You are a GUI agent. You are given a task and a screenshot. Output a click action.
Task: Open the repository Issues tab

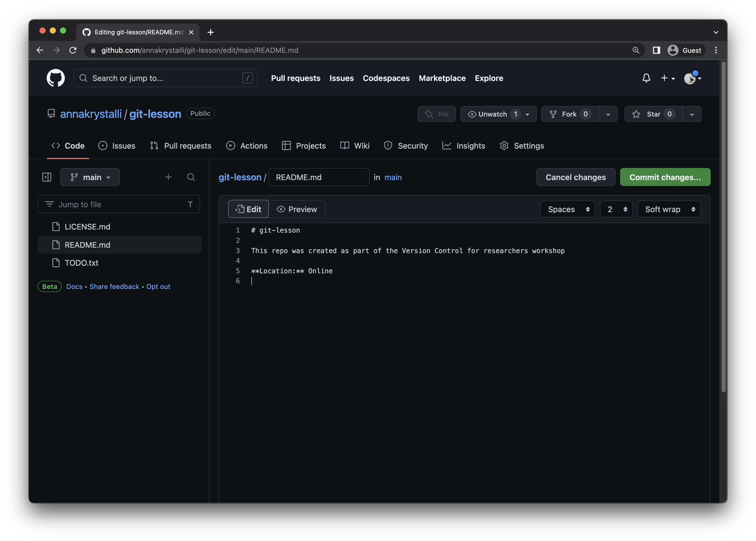(117, 145)
